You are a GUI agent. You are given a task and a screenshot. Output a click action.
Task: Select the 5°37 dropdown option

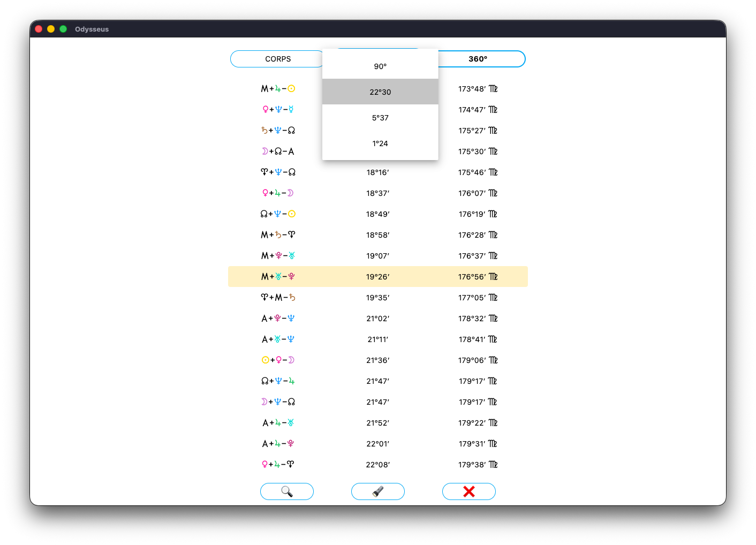click(x=380, y=118)
